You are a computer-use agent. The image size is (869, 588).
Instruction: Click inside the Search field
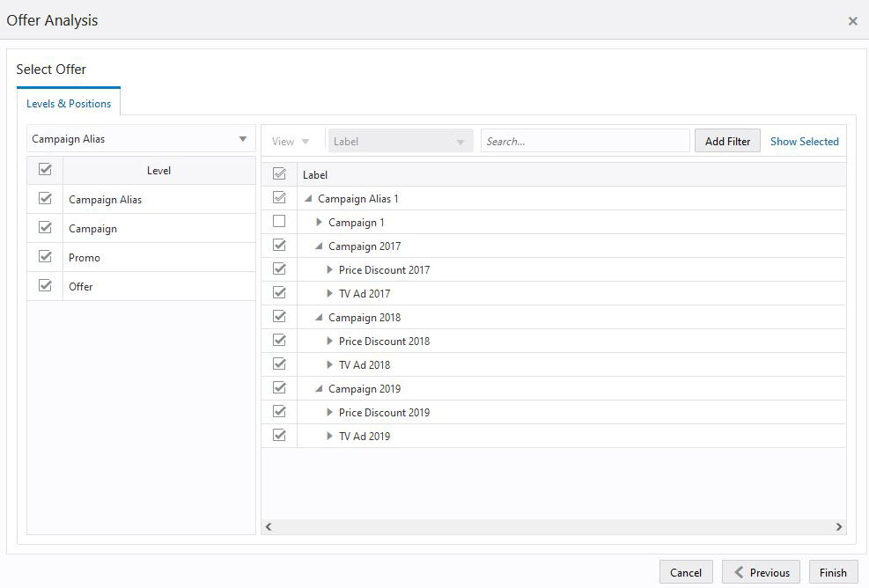(x=585, y=139)
